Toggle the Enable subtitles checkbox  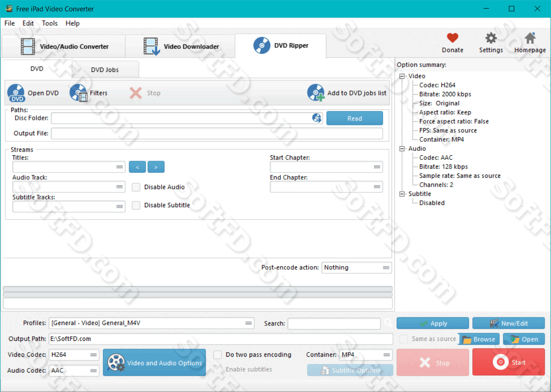click(x=217, y=369)
